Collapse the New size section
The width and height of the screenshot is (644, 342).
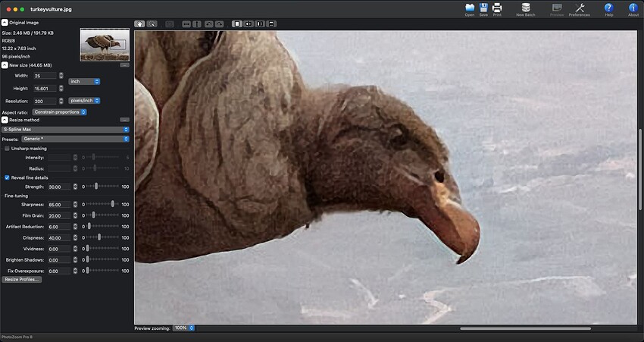click(5, 65)
